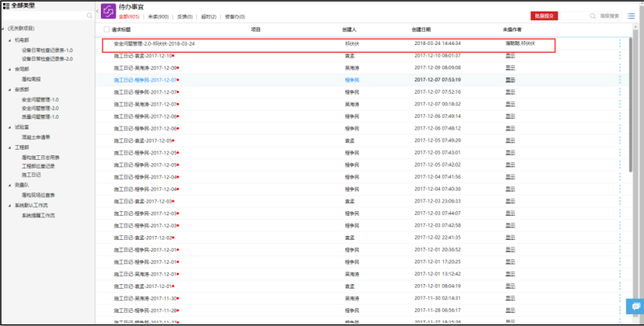Select 设备日常检查记录表-1.0 in the tree
644x326 pixels.
pos(47,50)
